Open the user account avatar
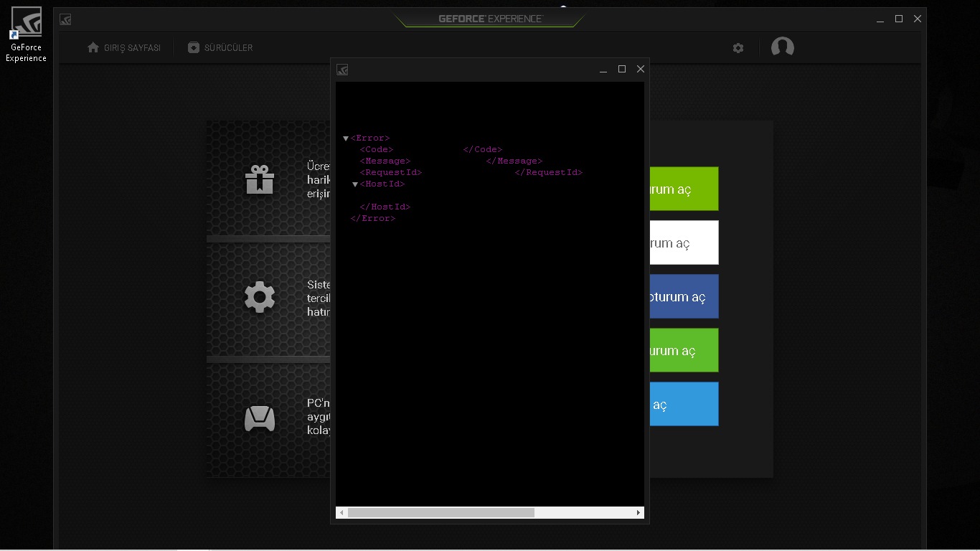 (782, 47)
